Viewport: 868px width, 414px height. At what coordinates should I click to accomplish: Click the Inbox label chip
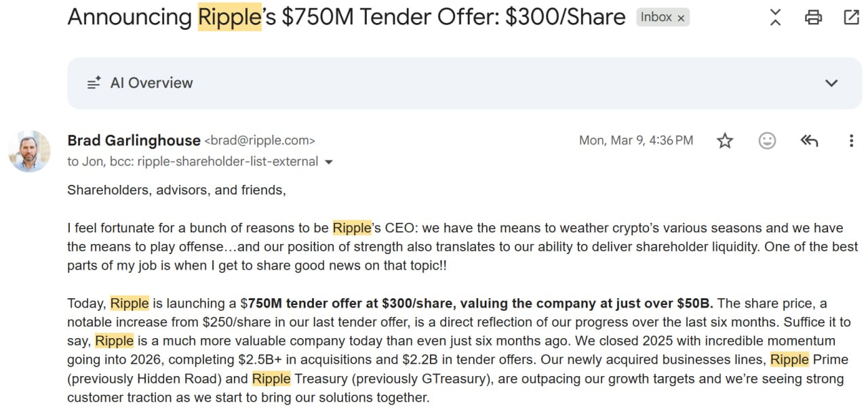656,18
